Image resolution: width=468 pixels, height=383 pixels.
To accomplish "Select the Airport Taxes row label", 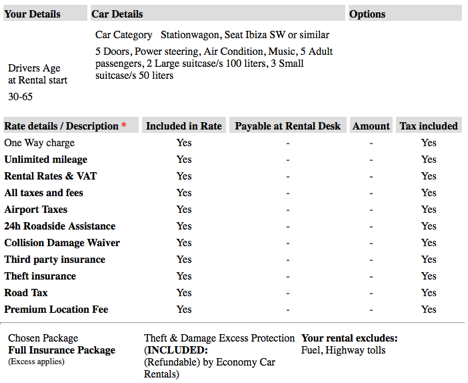I will click(36, 209).
